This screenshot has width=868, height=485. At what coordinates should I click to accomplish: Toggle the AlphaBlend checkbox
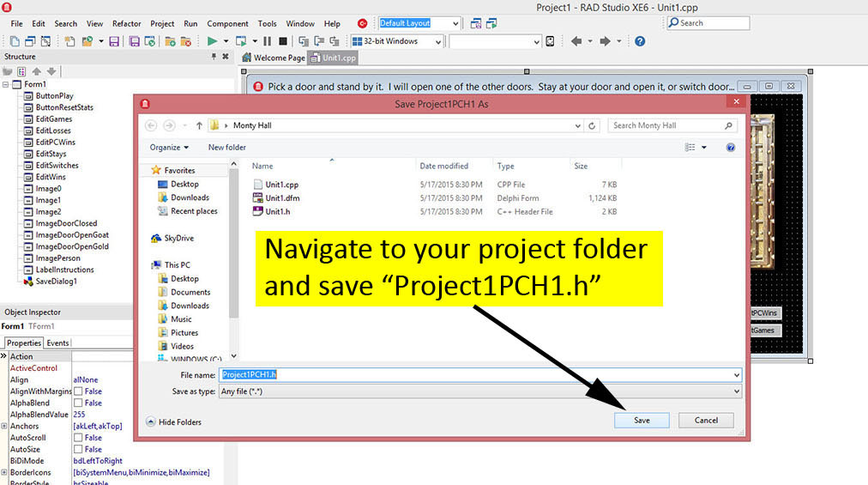(78, 403)
